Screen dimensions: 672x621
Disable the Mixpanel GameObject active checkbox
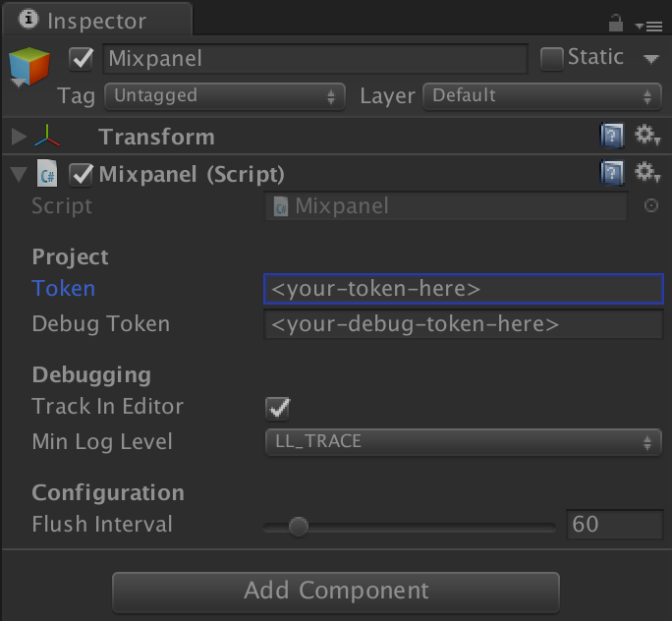pos(82,59)
